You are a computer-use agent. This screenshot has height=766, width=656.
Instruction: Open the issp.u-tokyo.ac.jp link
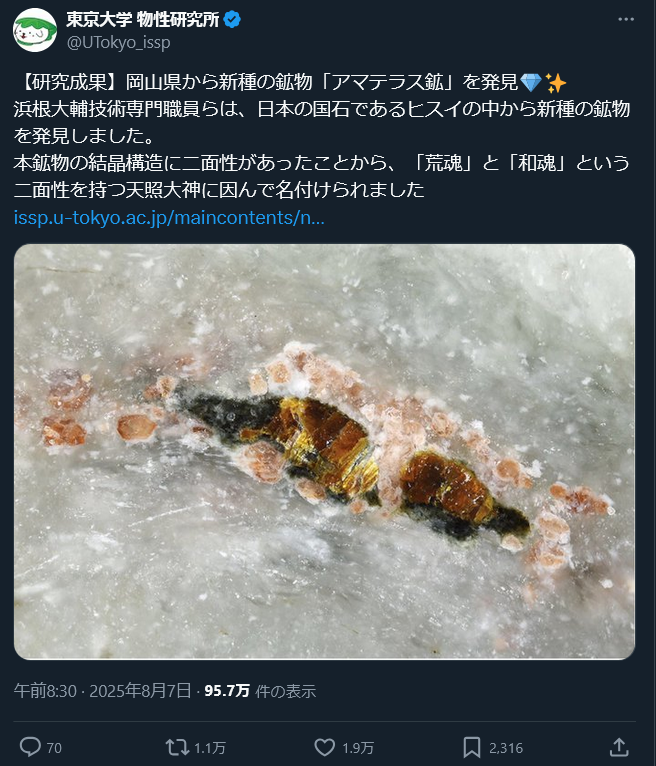pos(169,217)
